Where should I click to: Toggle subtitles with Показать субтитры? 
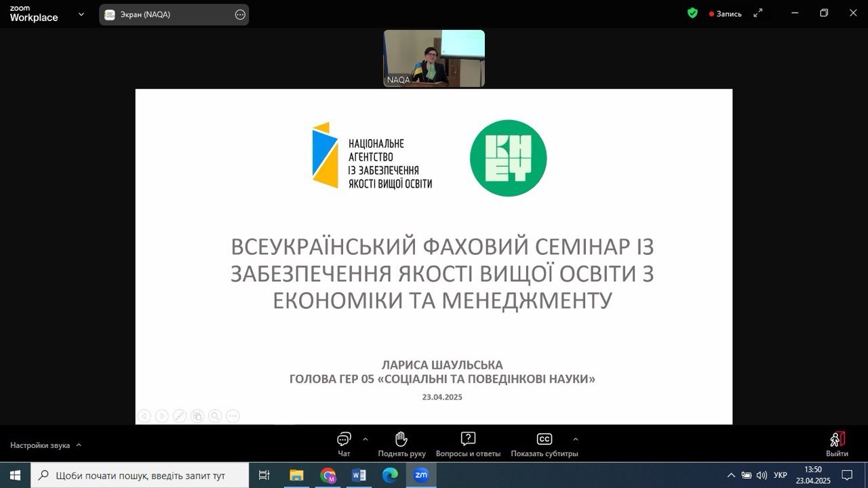(x=544, y=444)
